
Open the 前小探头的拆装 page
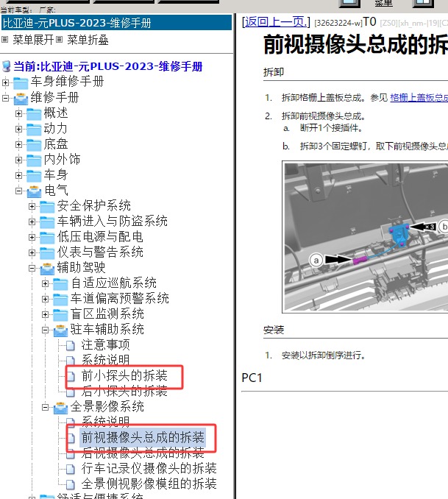pos(124,376)
